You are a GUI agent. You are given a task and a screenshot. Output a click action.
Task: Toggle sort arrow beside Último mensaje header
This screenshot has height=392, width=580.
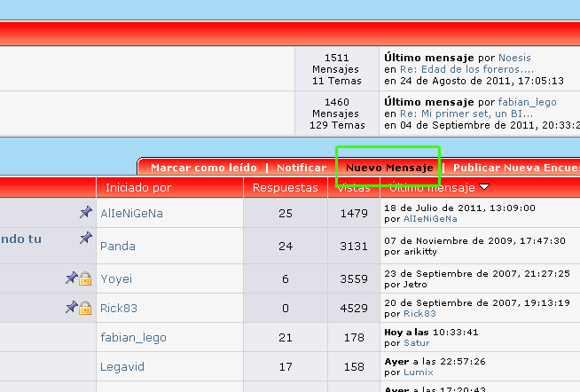tap(484, 187)
